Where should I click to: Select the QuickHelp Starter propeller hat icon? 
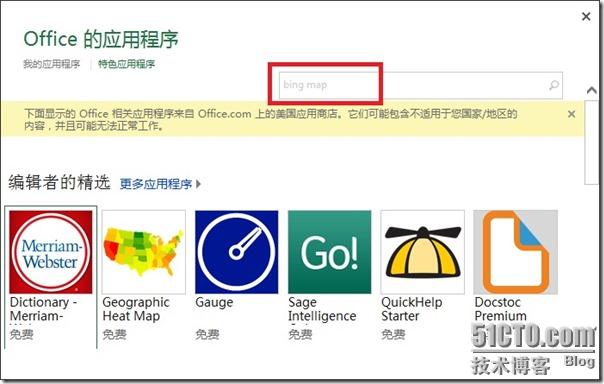coord(423,252)
